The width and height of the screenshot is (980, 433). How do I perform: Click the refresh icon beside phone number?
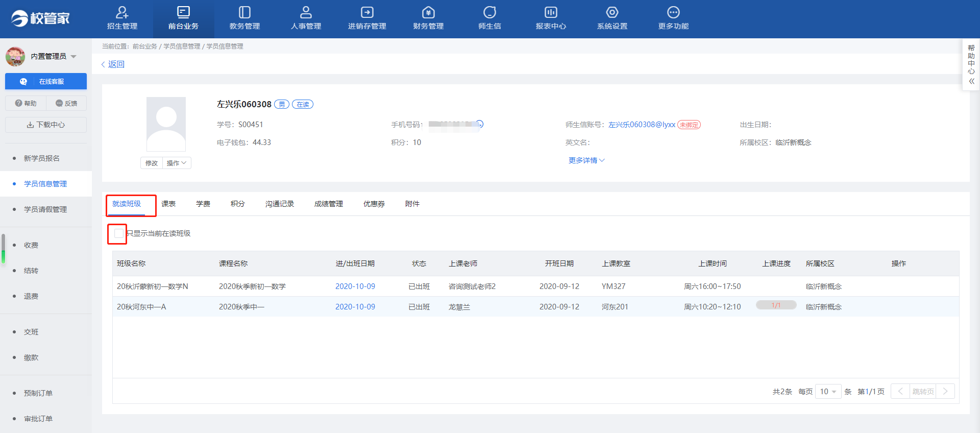480,124
